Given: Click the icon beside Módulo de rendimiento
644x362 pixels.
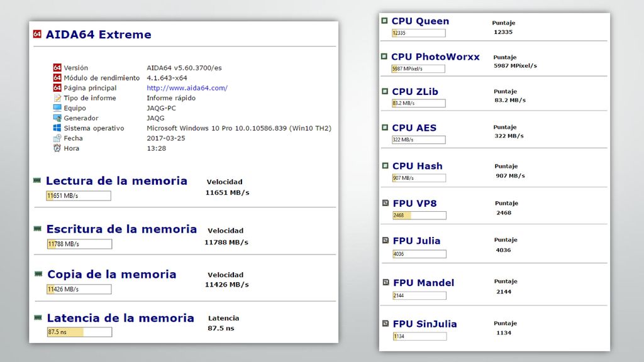Looking at the screenshot, I should pos(57,77).
